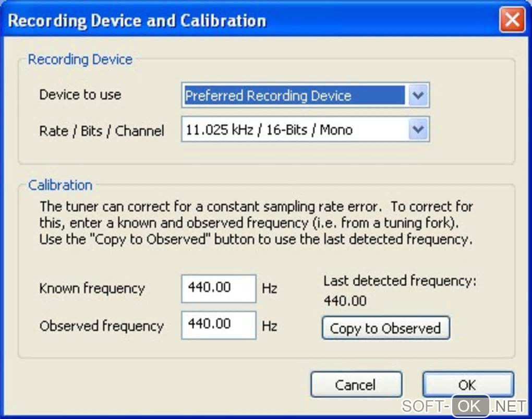Click the 11.025 kHz / 16-Bits / Mono field
The image size is (532, 419).
[305, 129]
